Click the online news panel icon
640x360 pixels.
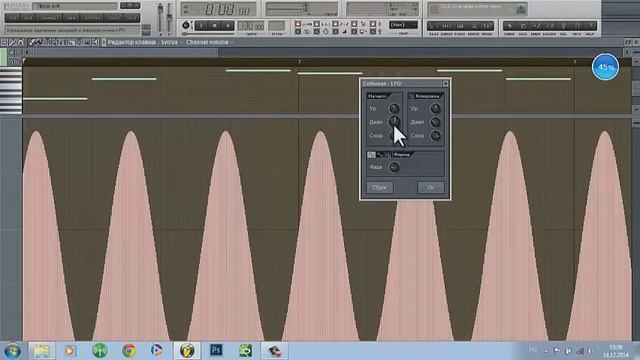point(521,9)
